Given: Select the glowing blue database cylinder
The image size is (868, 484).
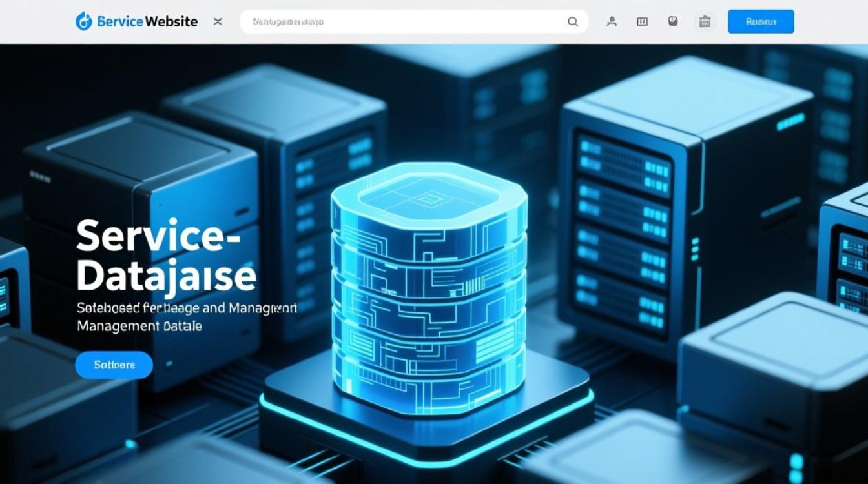Looking at the screenshot, I should point(428,290).
